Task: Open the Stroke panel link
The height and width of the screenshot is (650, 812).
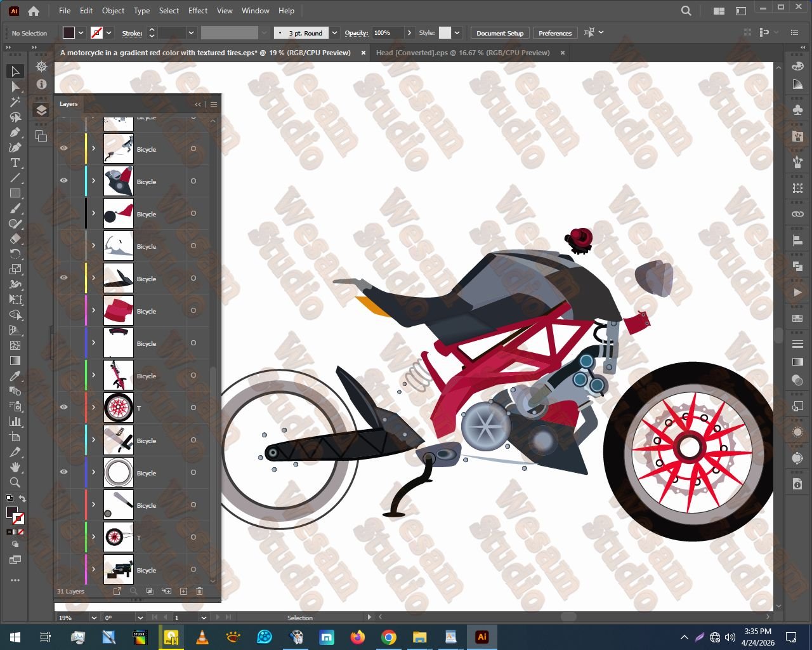Action: [x=132, y=33]
